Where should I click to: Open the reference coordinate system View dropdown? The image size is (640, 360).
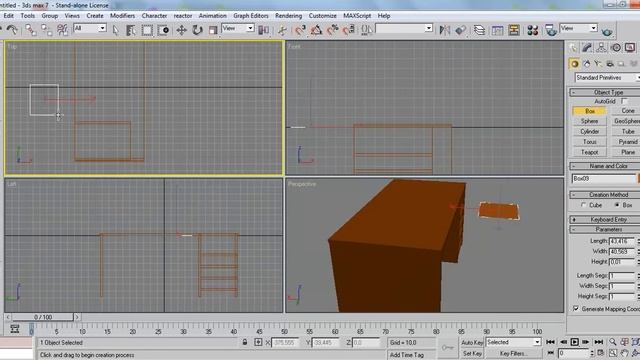(238, 28)
